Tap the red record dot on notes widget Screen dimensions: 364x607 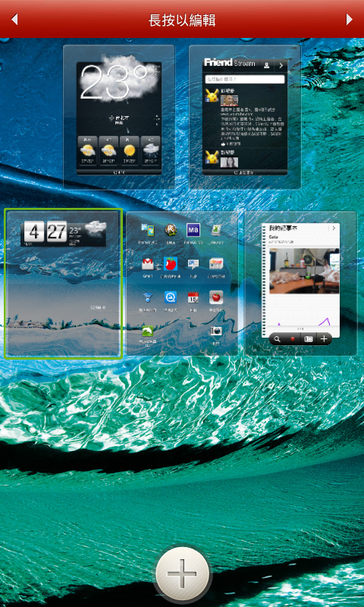293,339
